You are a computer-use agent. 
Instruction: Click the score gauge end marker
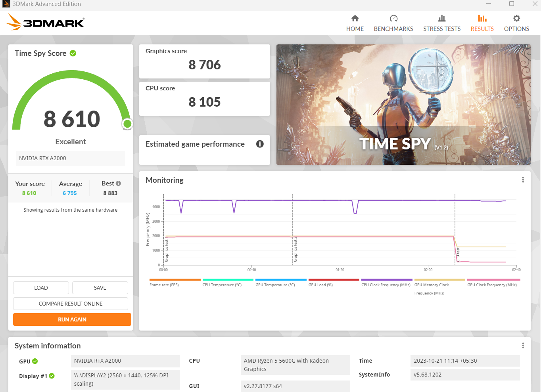127,124
